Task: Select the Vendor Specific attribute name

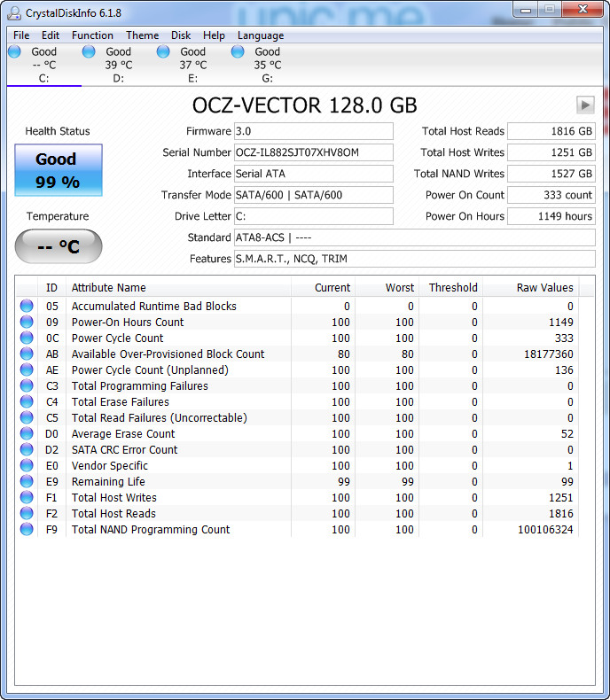Action: tap(110, 465)
